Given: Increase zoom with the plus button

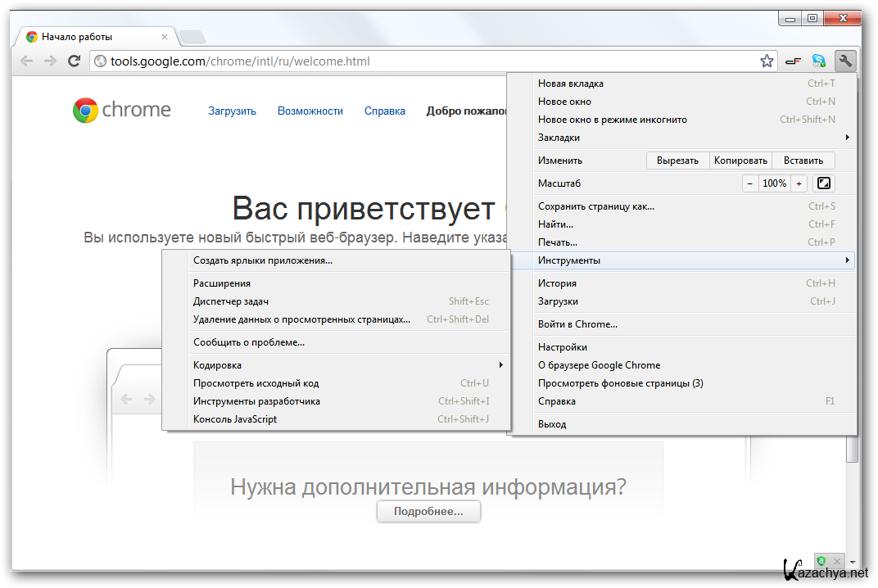Looking at the screenshot, I should [799, 183].
